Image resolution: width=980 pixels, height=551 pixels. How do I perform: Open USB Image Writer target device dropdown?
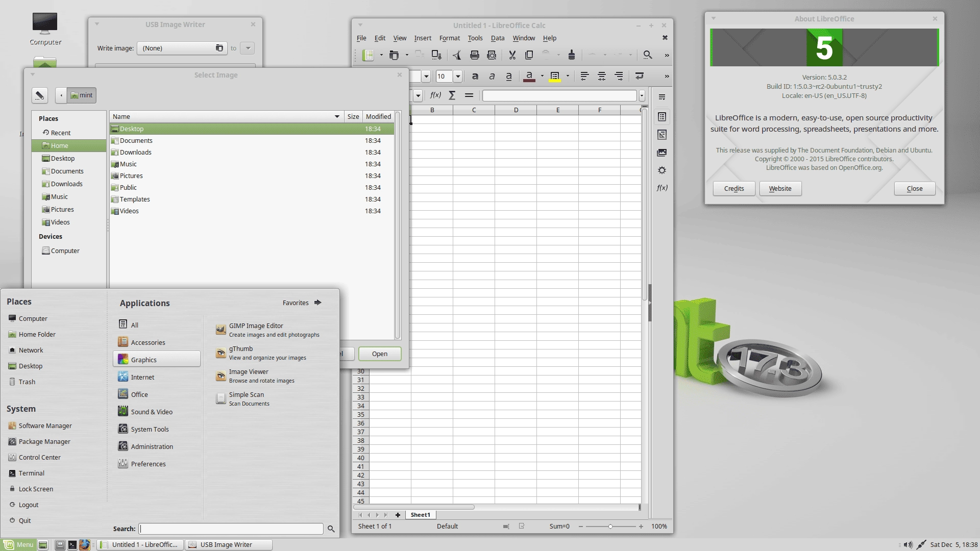tap(248, 48)
